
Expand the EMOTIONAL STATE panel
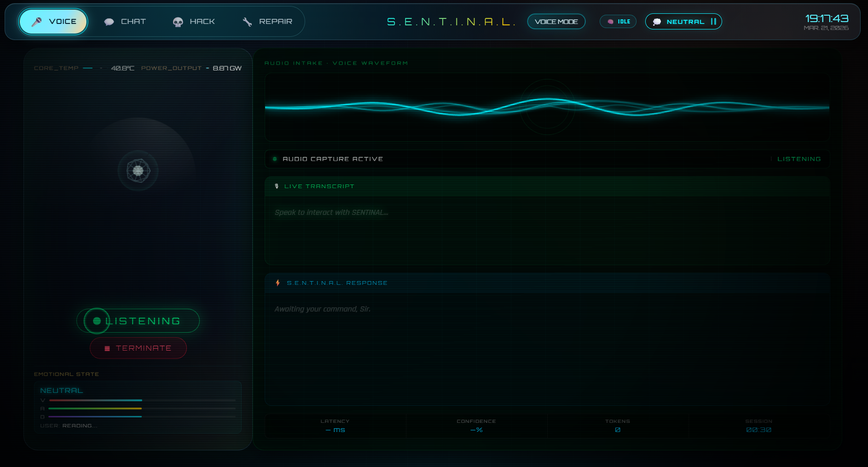tap(67, 374)
